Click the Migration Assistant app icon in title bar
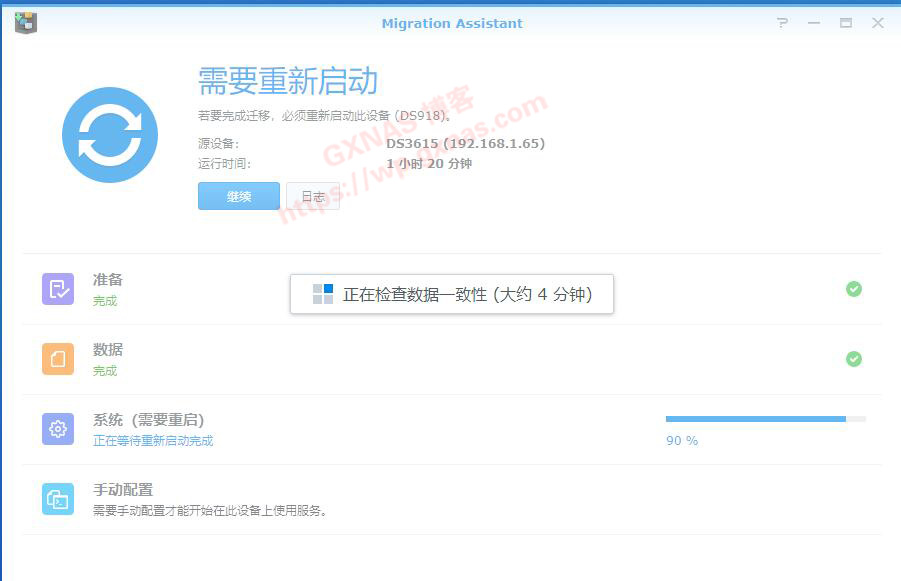 click(26, 23)
